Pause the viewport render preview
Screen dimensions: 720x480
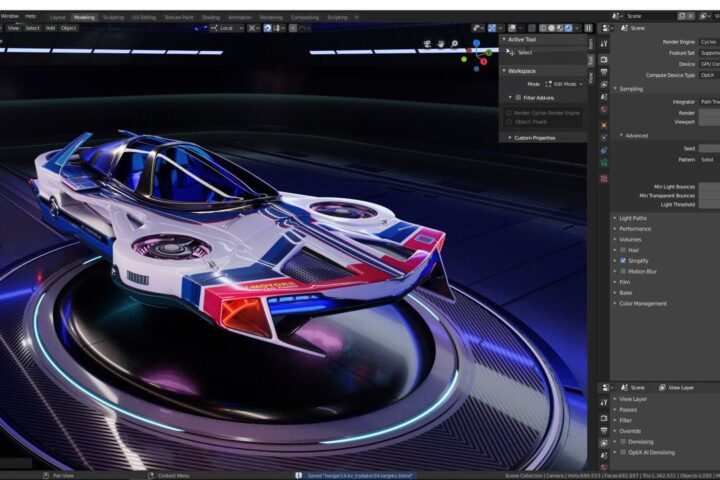point(588,28)
